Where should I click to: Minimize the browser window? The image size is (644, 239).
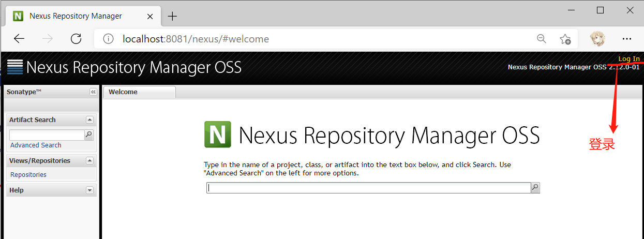tap(571, 10)
